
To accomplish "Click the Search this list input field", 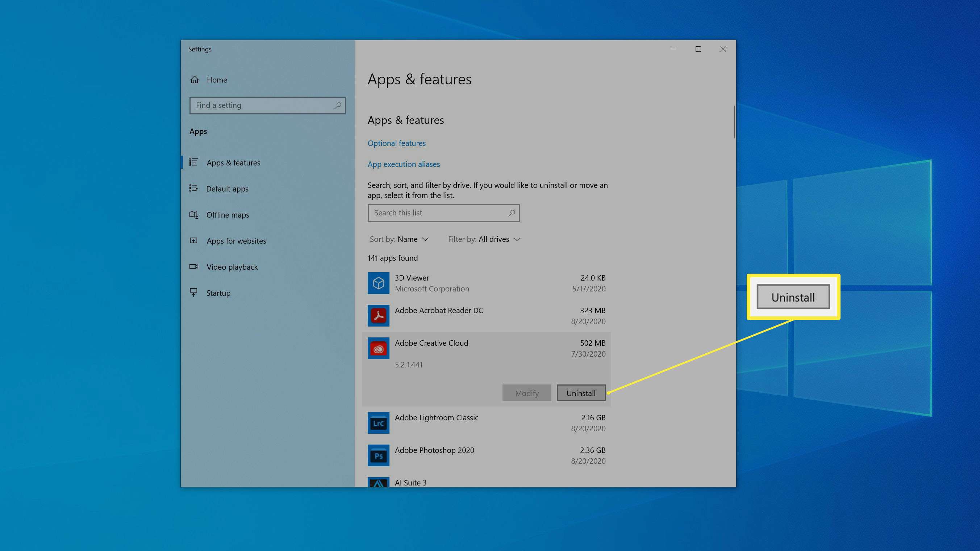I will coord(443,213).
